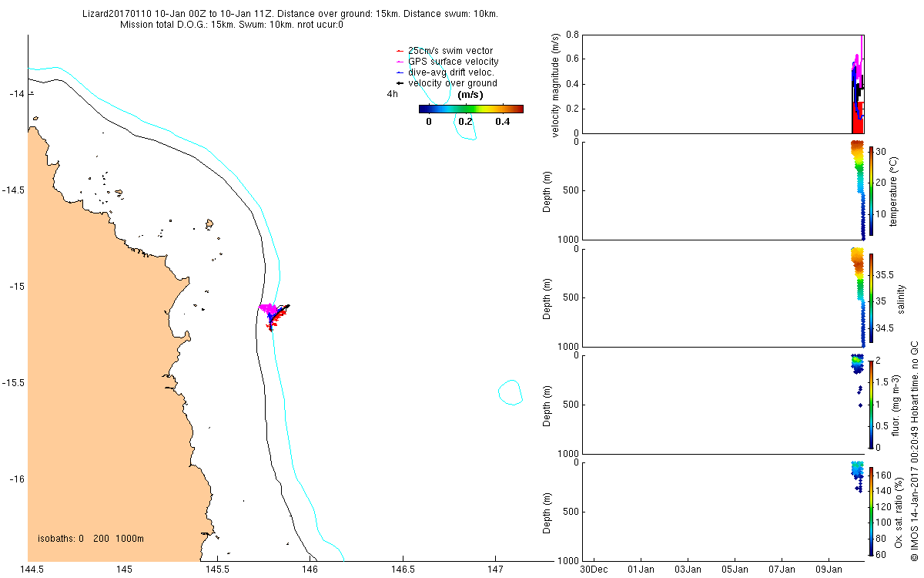The width and height of the screenshot is (924, 578).
Task: Select the 'velocity over ground' legend entry
Action: click(446, 83)
